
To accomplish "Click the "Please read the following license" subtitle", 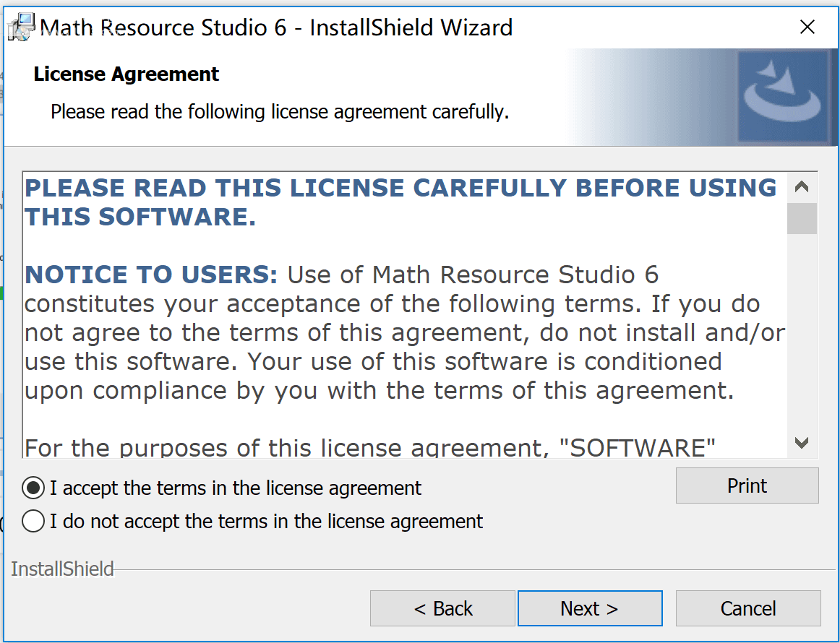I will click(280, 112).
